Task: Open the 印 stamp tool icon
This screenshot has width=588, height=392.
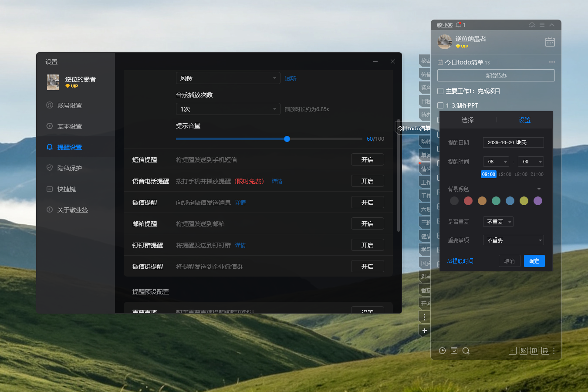Action: [534, 351]
